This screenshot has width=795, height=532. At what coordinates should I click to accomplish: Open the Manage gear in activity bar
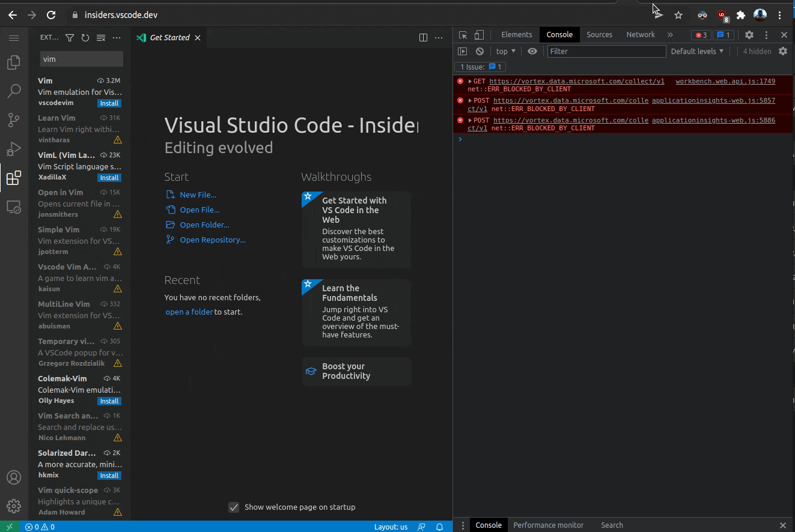(14, 506)
